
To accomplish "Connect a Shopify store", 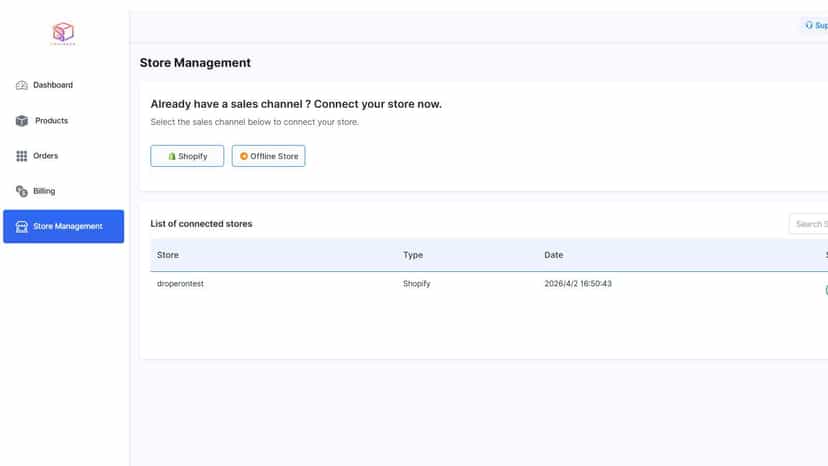I will click(x=187, y=156).
